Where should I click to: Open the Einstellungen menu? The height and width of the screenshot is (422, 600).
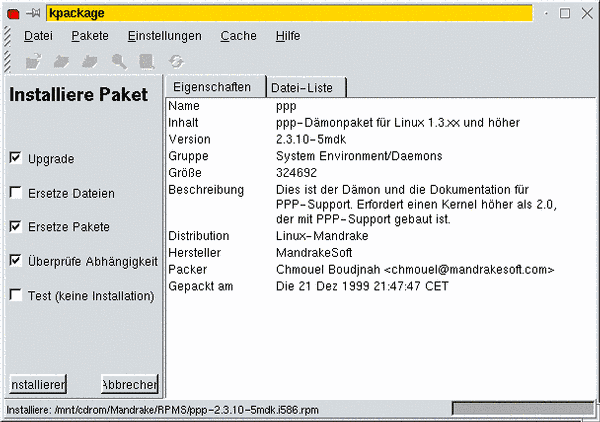164,36
